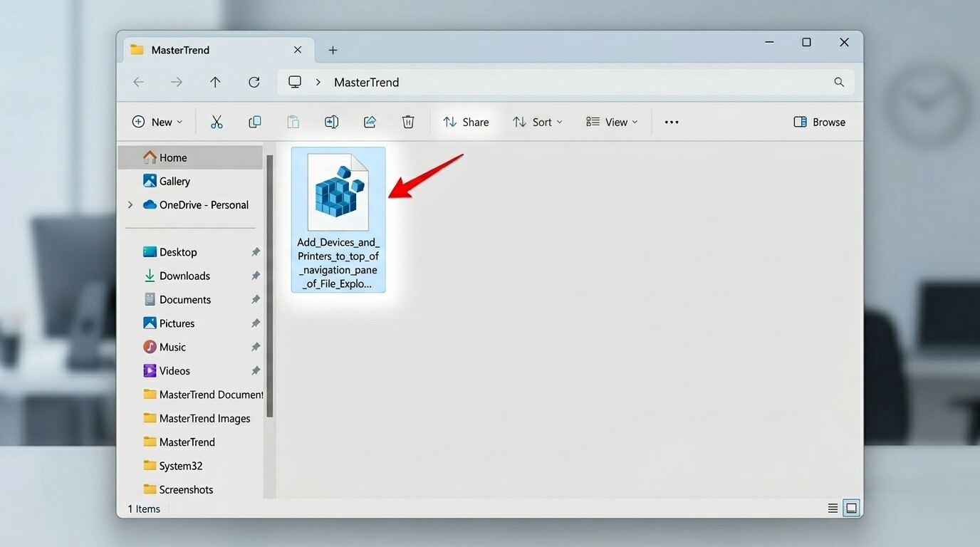Screen dimensions: 980x547
Task: Select Home in navigation pane
Action: pyautogui.click(x=190, y=157)
